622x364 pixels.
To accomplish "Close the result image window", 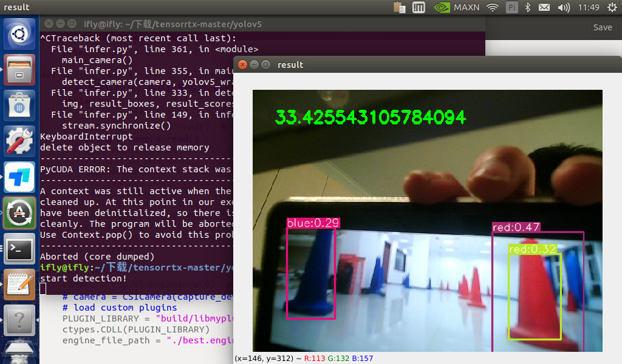I will click(242, 64).
